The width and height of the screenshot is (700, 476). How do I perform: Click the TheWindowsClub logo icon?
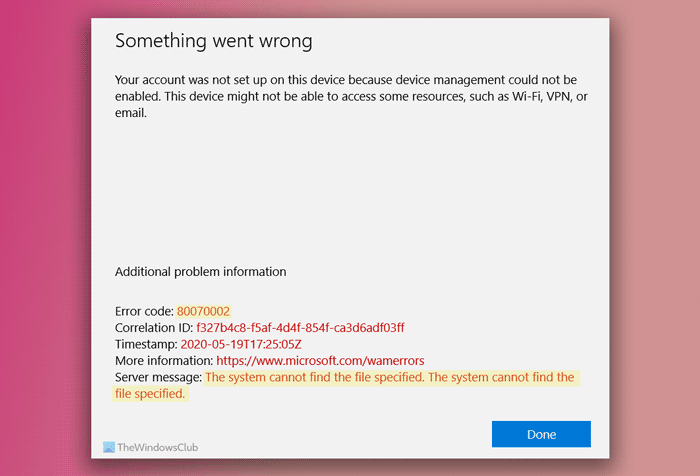(110, 450)
